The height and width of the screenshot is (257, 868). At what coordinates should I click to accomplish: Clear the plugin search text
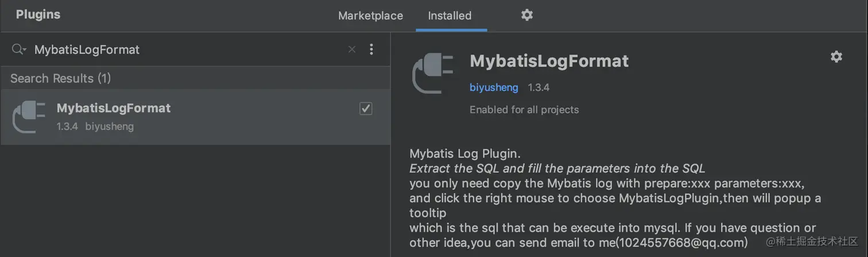click(352, 49)
